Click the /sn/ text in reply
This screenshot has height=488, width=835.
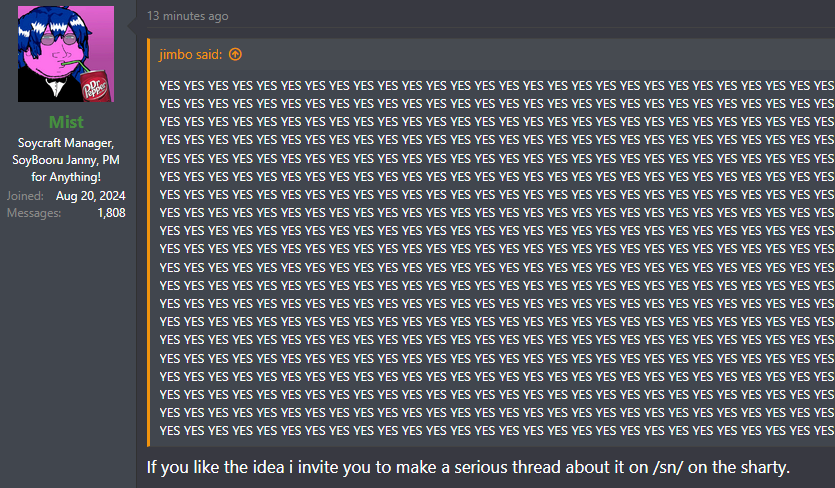tap(668, 467)
